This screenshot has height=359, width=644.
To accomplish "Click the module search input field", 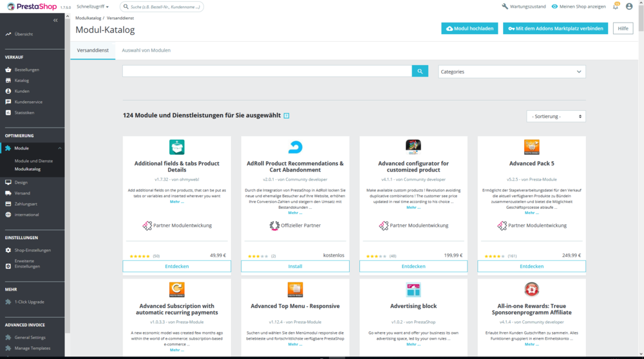I will (x=267, y=71).
